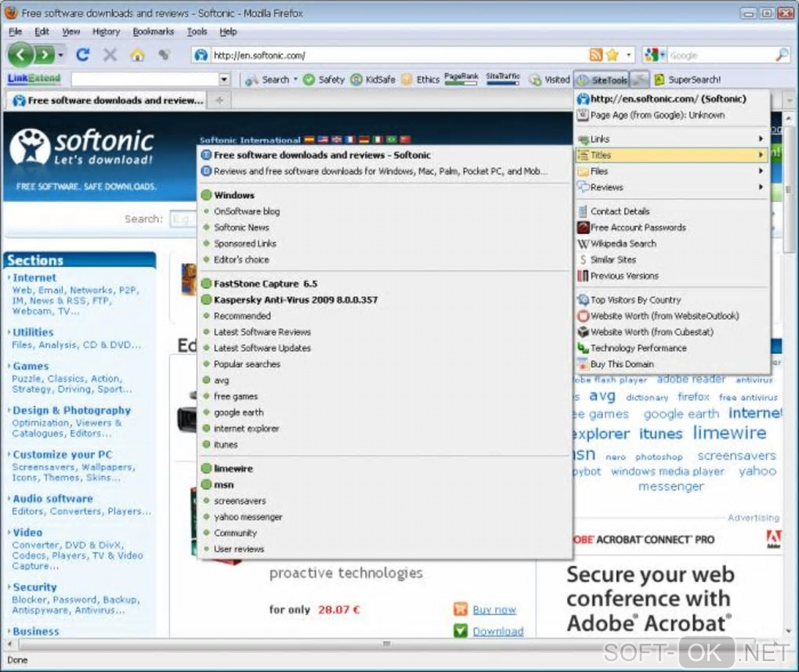Open the Internet section link
799x672 pixels.
coord(34,278)
